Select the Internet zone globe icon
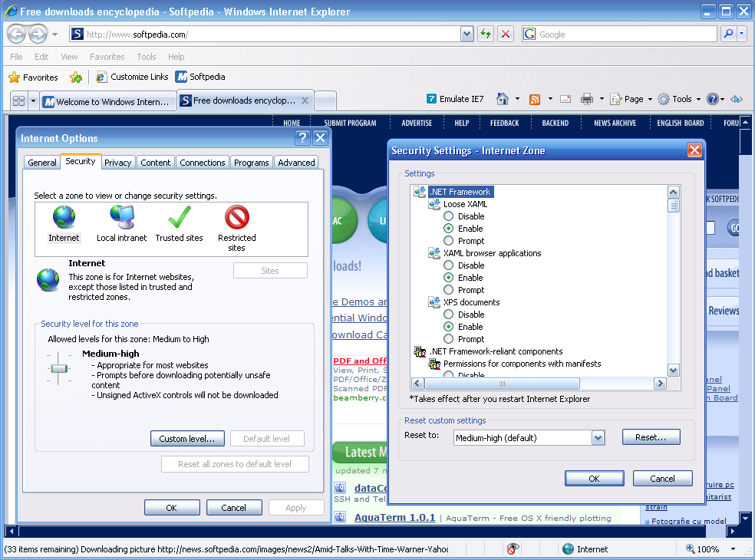The image size is (755, 560). [x=64, y=217]
